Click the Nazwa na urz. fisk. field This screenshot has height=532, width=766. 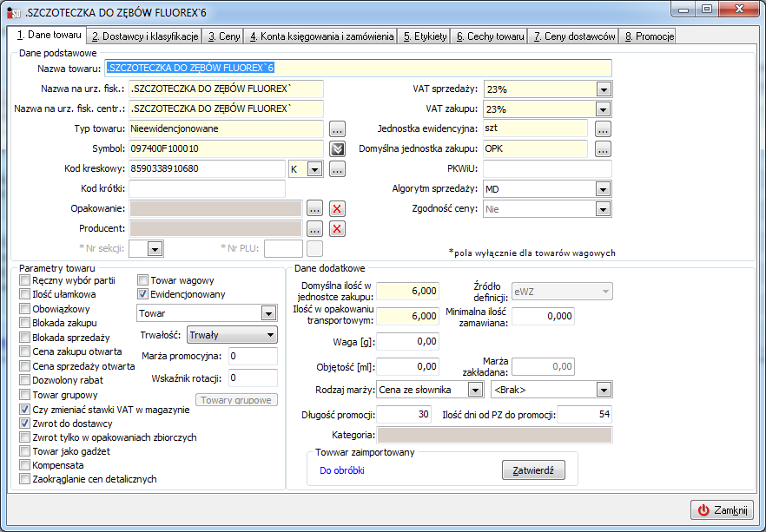coord(226,89)
